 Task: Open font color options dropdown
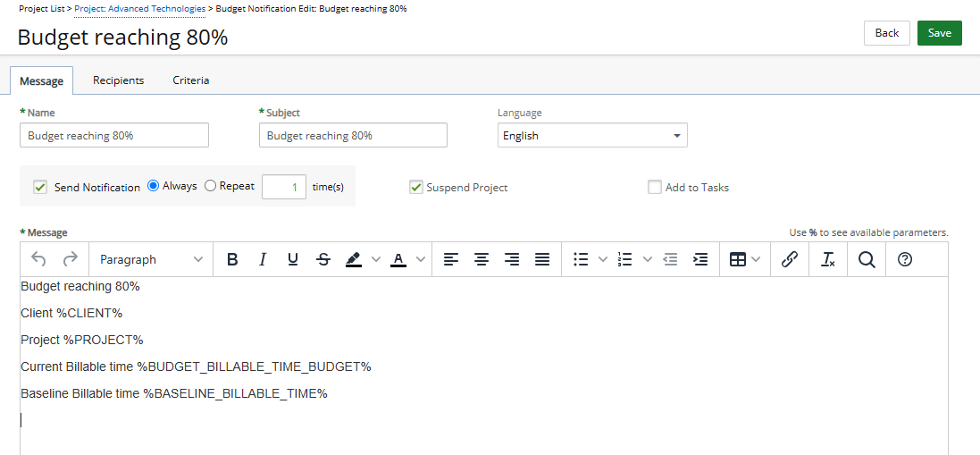point(421,259)
